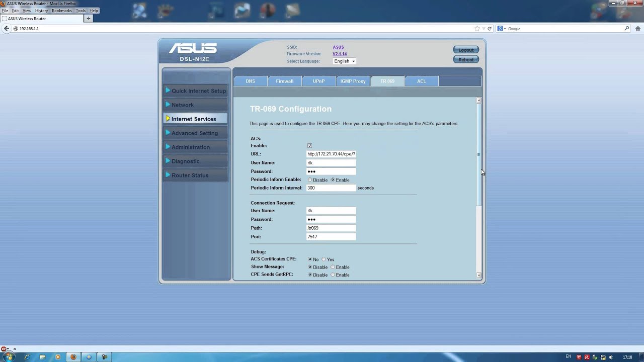This screenshot has width=644, height=362.
Task: Click the page scrollbar up arrow
Action: pos(479,101)
